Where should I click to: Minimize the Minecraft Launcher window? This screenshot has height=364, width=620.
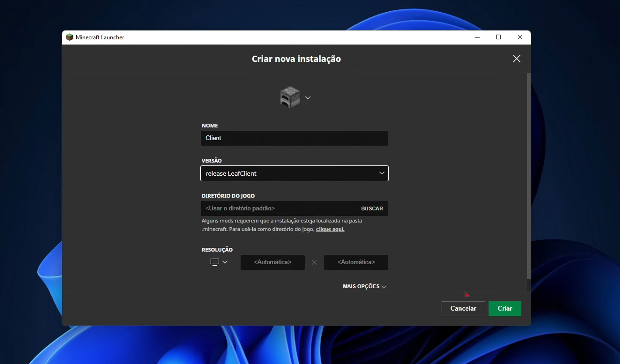[477, 37]
